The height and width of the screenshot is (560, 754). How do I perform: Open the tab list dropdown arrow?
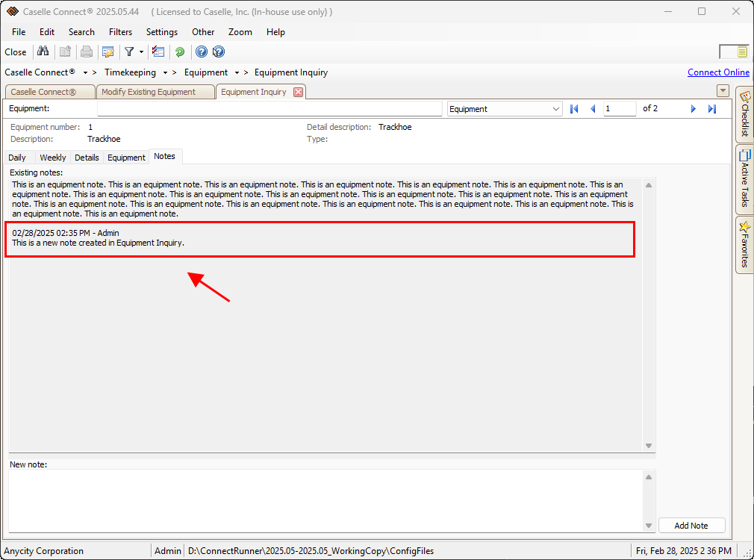[x=722, y=91]
